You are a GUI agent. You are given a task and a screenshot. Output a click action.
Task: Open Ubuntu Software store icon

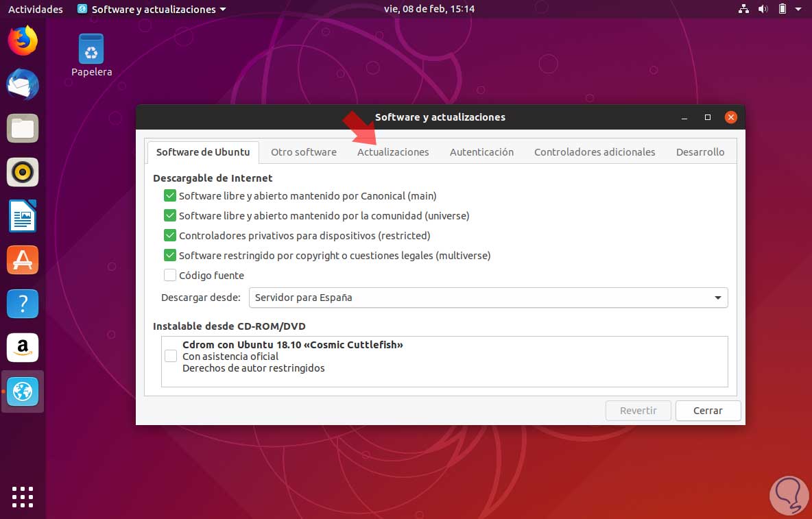click(23, 260)
